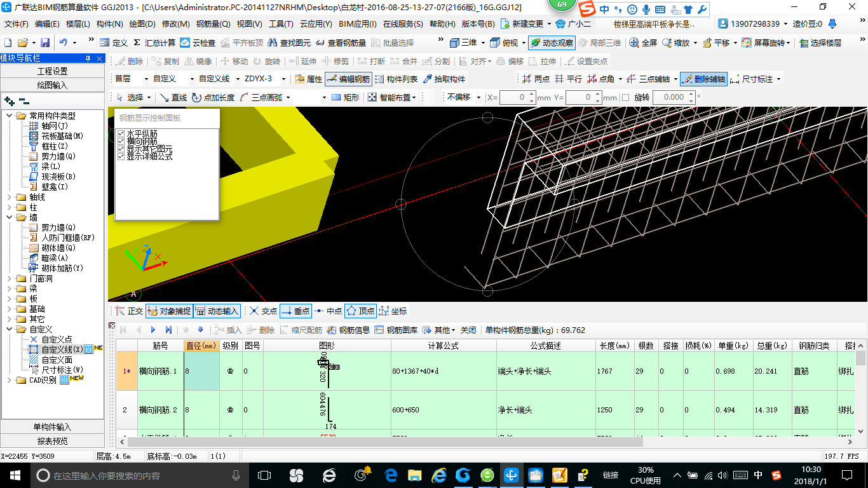Open the BIM应用(I) menu
This screenshot has height=488, width=868.
tap(358, 24)
